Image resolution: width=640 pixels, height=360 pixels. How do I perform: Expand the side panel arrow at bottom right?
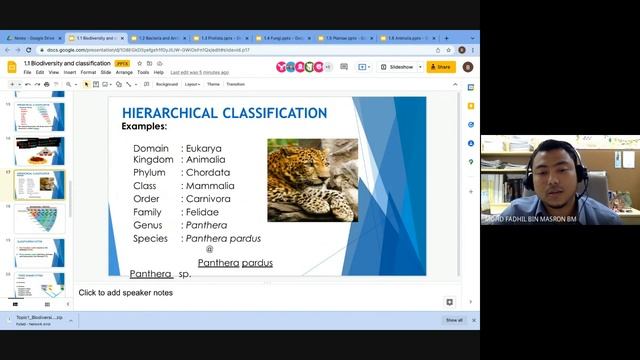click(x=471, y=302)
